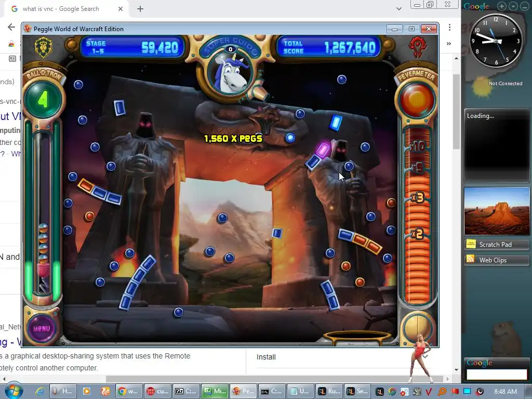The width and height of the screenshot is (532, 399).
Task: Open the Google sidebar dropdown arrow
Action: (513, 6)
